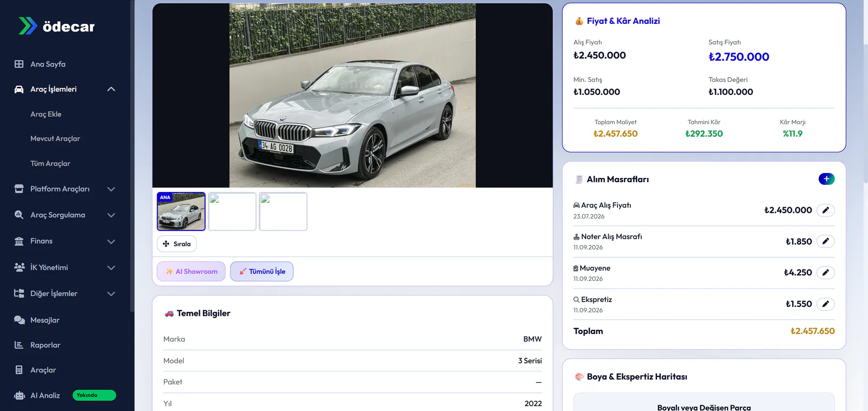The width and height of the screenshot is (868, 411).
Task: Click the Alım Masrafları receipt icon
Action: (579, 179)
